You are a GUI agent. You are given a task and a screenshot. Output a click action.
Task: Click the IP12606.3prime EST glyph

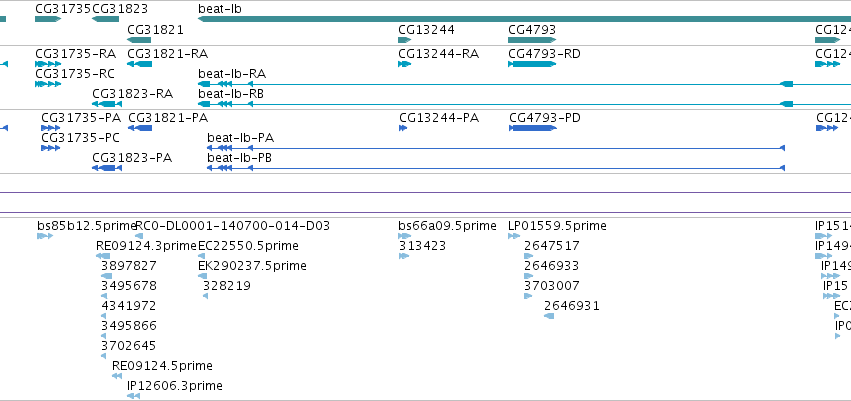[x=134, y=396]
